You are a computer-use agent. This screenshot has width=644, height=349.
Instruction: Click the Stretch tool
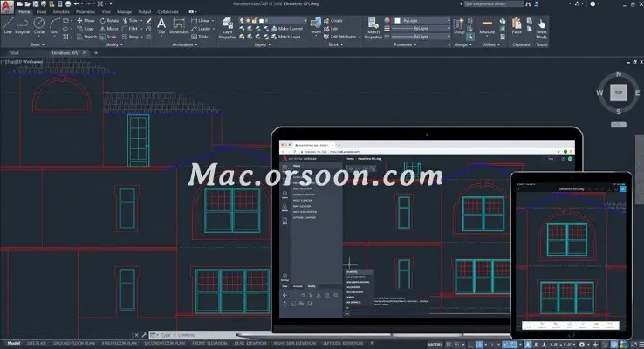[x=86, y=37]
